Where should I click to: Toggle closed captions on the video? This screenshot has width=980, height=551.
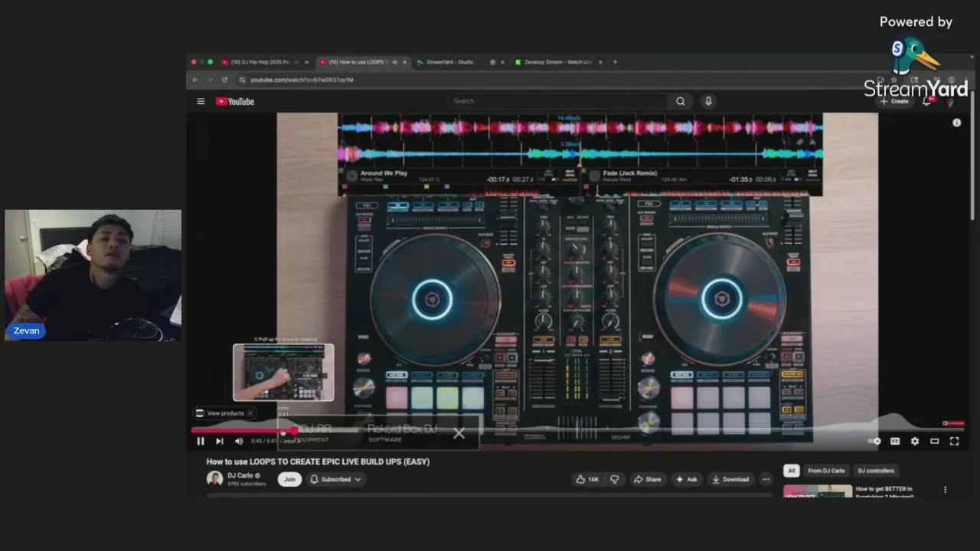[895, 441]
